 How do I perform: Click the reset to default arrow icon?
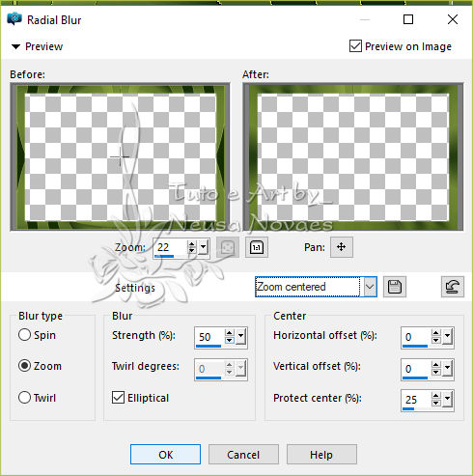(x=452, y=287)
